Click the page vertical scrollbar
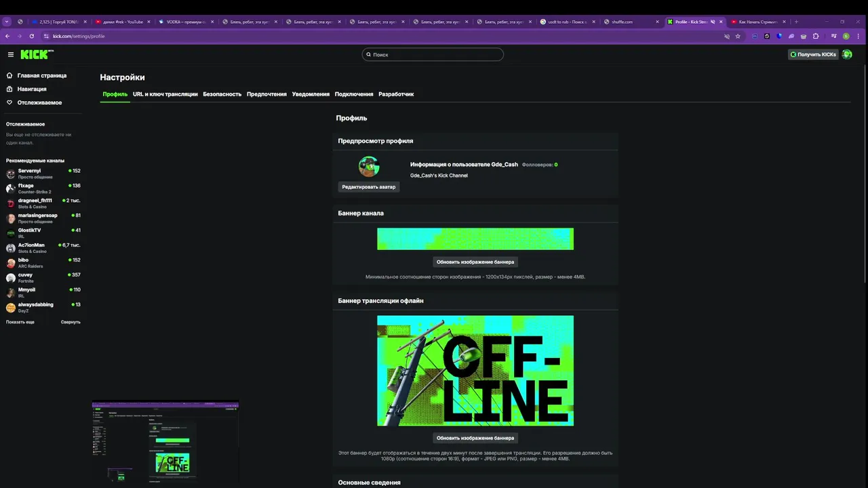The width and height of the screenshot is (868, 488). click(x=865, y=173)
